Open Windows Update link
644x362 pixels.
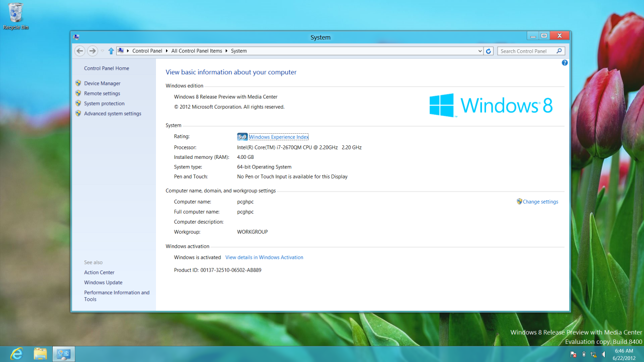[x=103, y=283]
